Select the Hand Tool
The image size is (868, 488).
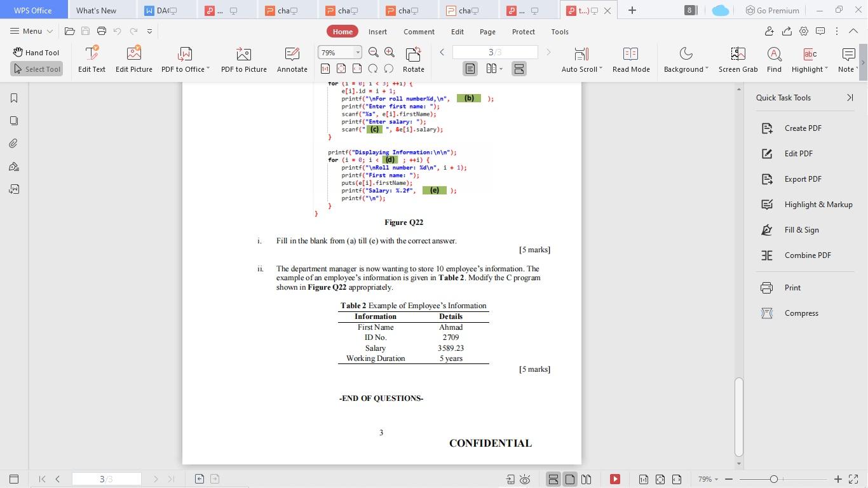pyautogui.click(x=36, y=52)
